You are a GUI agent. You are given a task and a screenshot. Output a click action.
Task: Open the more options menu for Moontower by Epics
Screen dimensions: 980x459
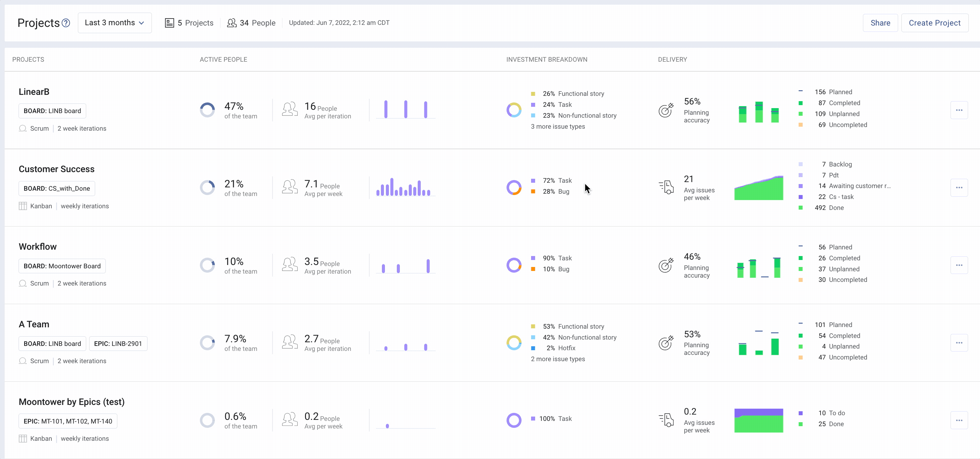point(959,420)
